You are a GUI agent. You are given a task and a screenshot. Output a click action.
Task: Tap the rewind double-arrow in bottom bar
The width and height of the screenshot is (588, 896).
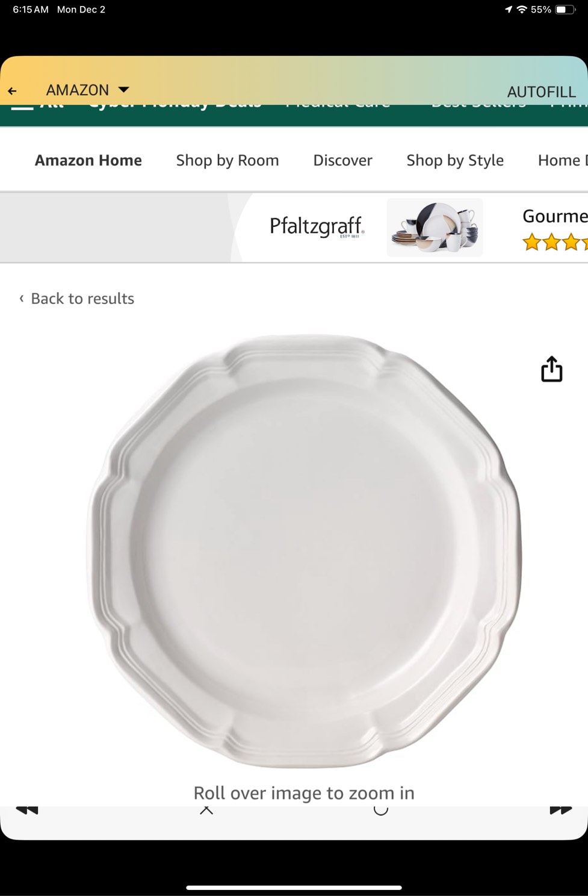[27, 810]
